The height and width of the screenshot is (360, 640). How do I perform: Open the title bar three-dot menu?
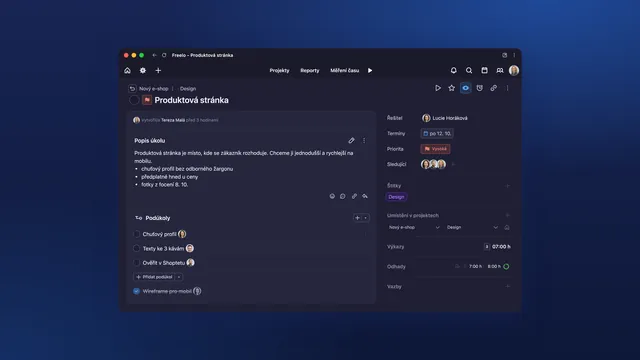tap(514, 55)
